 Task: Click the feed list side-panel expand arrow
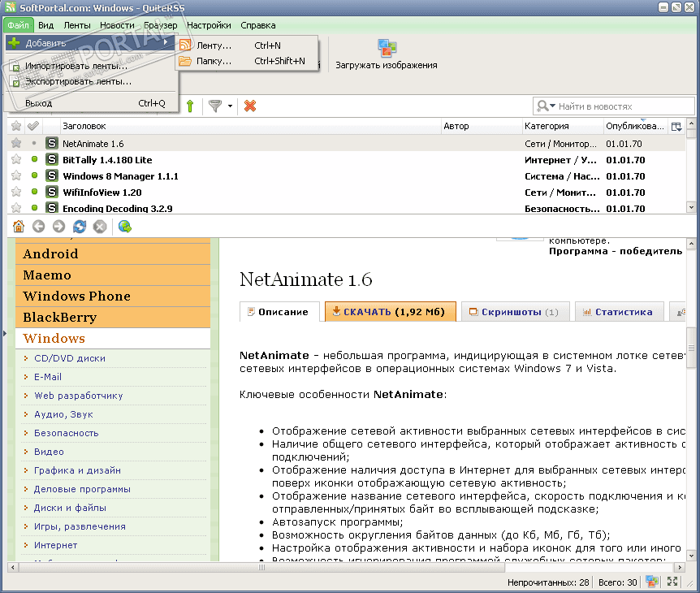(4, 334)
